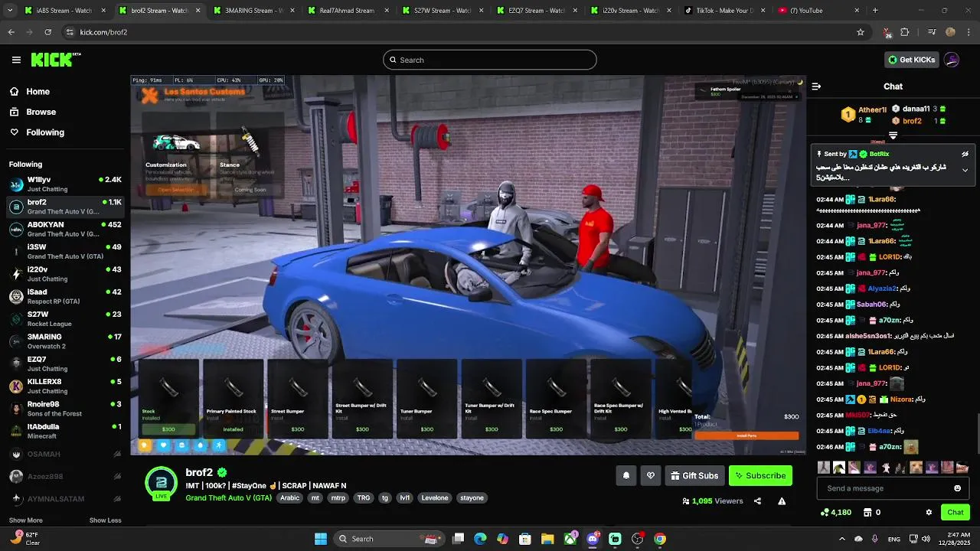
Task: Click Show Less under Following
Action: (105, 520)
